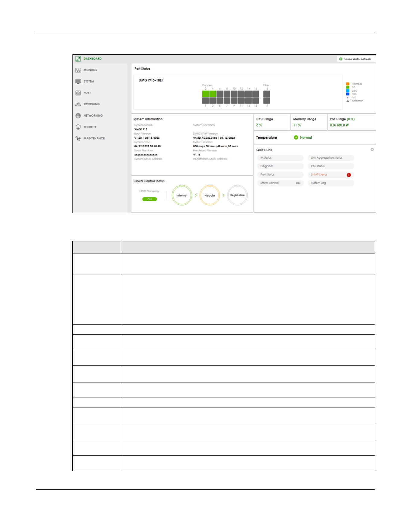This screenshot has height=532, width=411.
Task: Click the red SNMP alert icon
Action: (x=349, y=175)
